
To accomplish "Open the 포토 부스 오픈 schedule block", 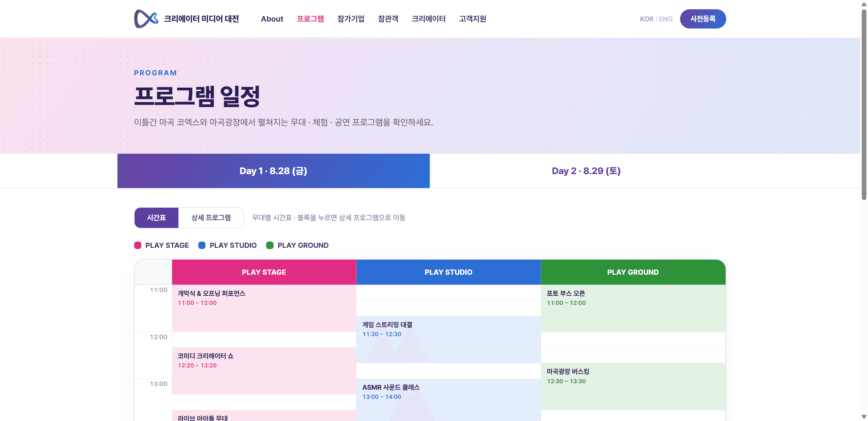I will coord(633,308).
